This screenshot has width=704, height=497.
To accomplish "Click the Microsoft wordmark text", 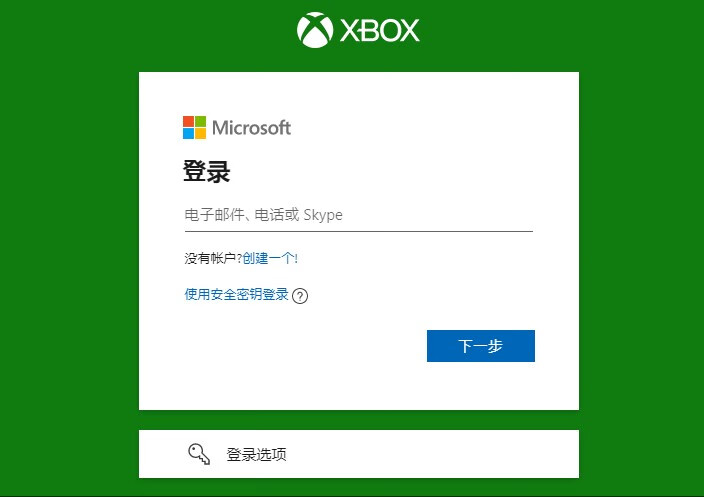I will pyautogui.click(x=251, y=128).
